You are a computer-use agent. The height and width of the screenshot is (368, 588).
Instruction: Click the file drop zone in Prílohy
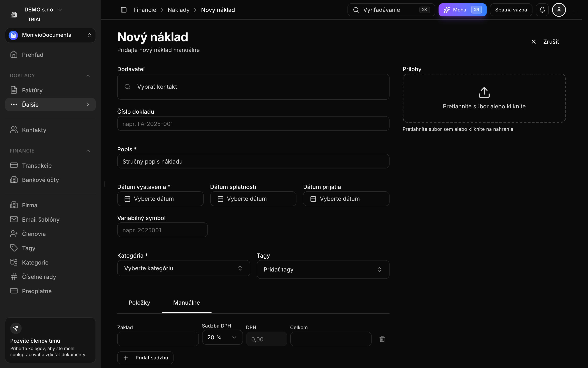[484, 98]
